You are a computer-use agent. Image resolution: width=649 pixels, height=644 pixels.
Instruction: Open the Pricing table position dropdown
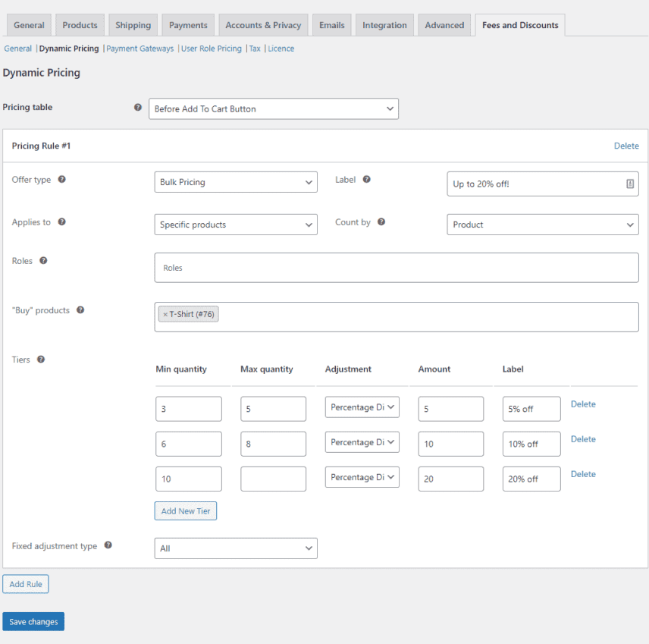pyautogui.click(x=273, y=108)
